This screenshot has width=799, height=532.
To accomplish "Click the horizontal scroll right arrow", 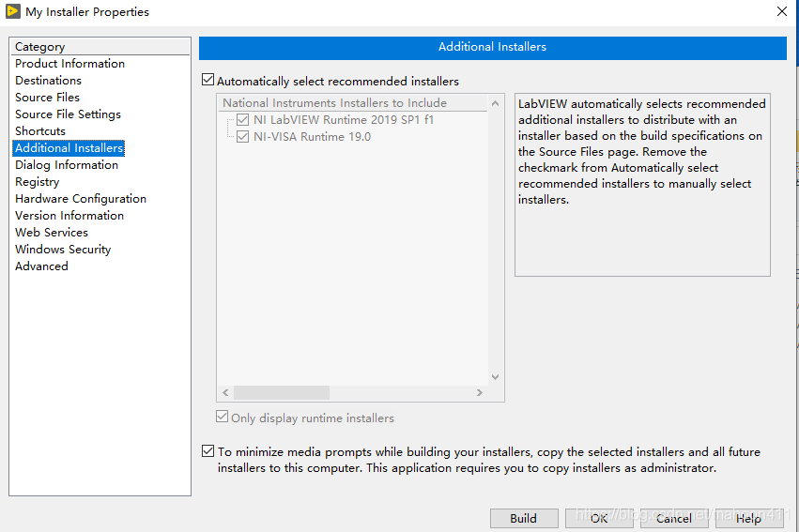I will point(480,392).
